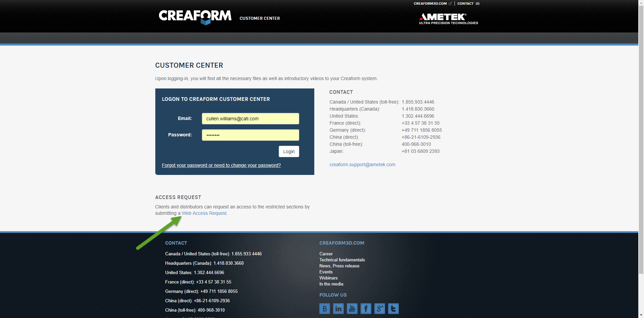Open the Twitter icon in Follow Us

[393, 309]
